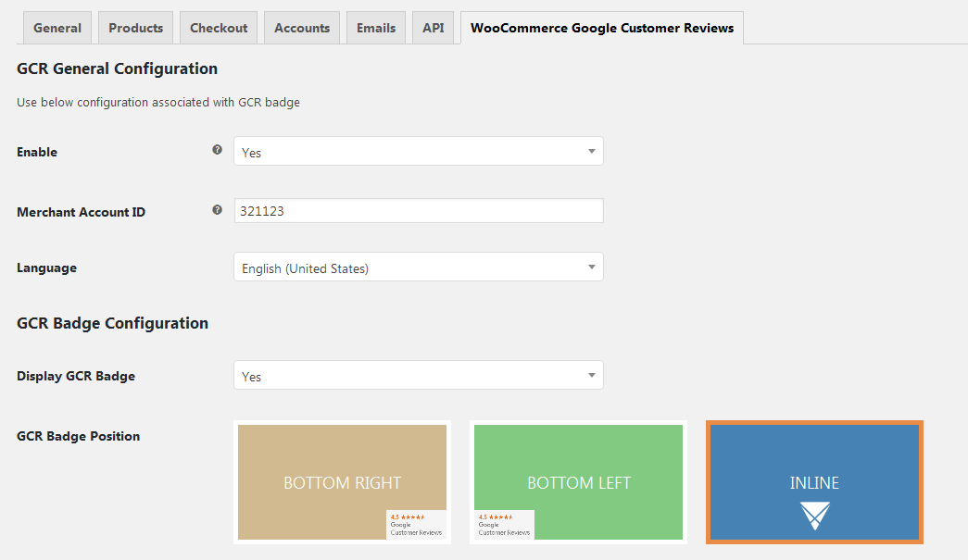Switch to the General tab

tap(57, 28)
